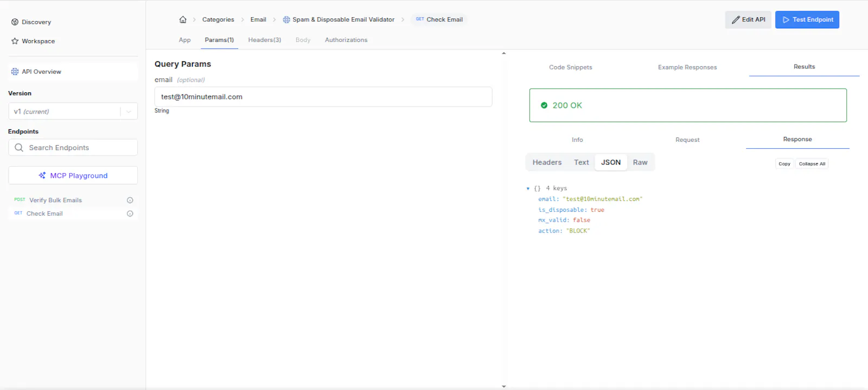Image resolution: width=868 pixels, height=390 pixels.
Task: Click globe icon in breadcrumb API name
Action: click(x=286, y=20)
